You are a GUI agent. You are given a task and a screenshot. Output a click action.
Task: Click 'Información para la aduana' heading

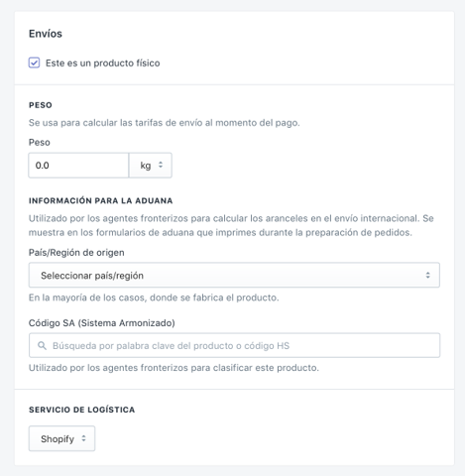point(101,201)
